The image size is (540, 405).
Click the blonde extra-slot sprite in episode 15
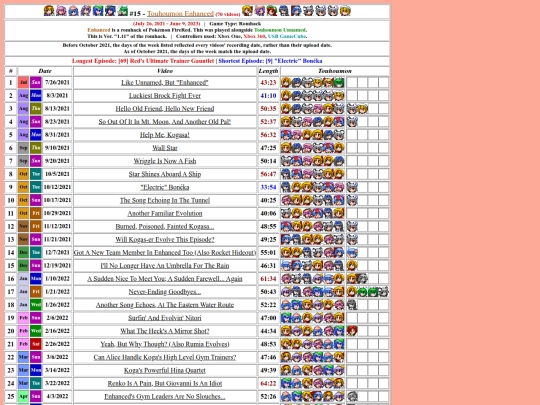pos(352,266)
